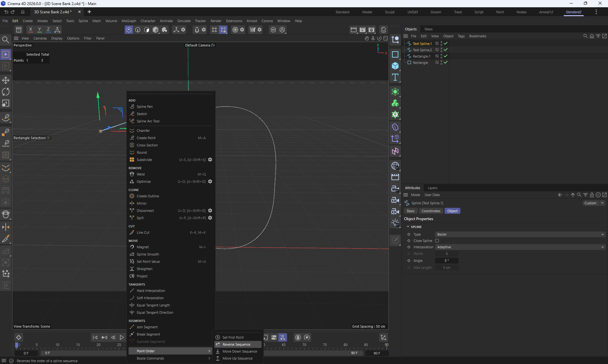Choose Reverse Sequence from submenu
The image size is (608, 364).
236,344
